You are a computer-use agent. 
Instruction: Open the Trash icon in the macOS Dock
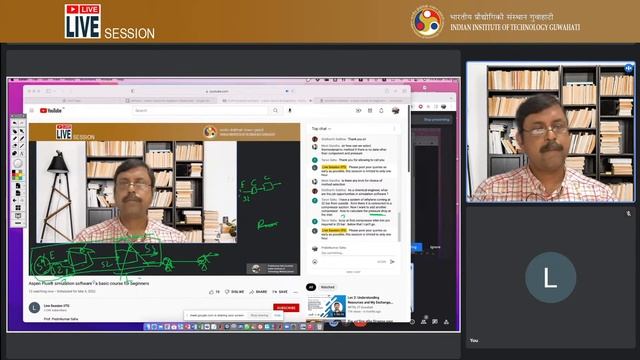320,327
